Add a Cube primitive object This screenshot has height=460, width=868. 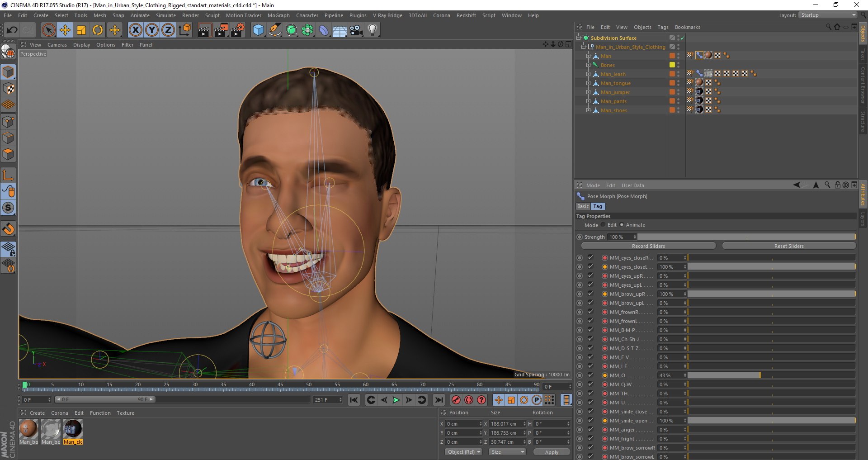tap(258, 30)
